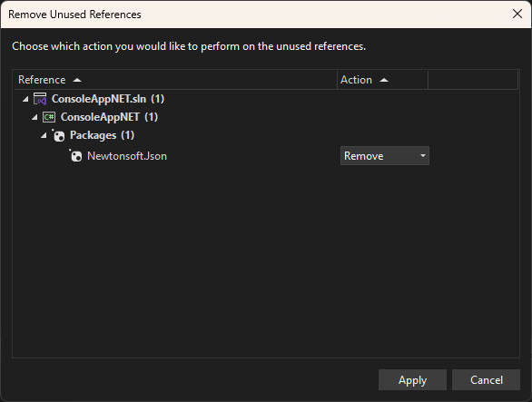Image resolution: width=532 pixels, height=402 pixels.
Task: Select the ConsoleAppNET (1) project label
Action: [x=109, y=117]
